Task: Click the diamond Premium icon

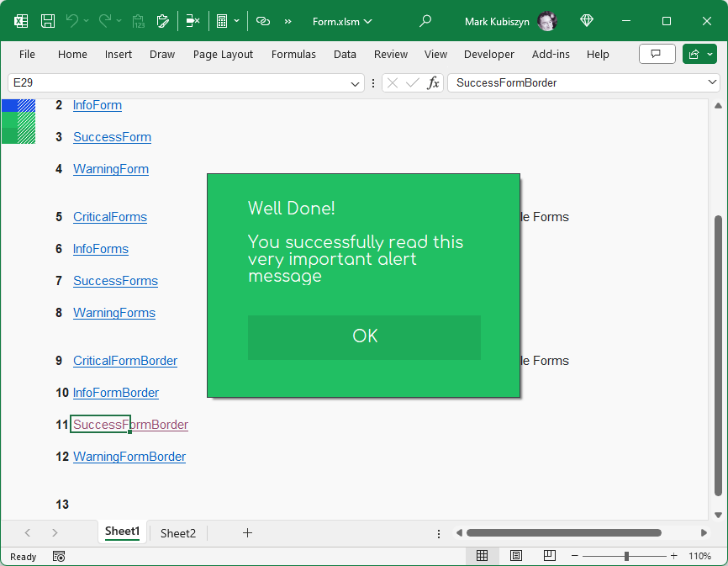Action: pyautogui.click(x=587, y=21)
